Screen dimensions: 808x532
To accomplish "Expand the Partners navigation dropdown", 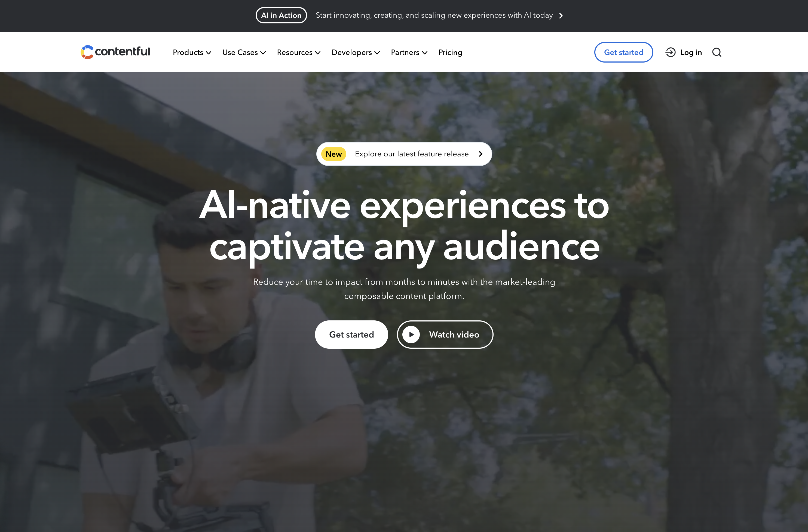I will [x=409, y=52].
